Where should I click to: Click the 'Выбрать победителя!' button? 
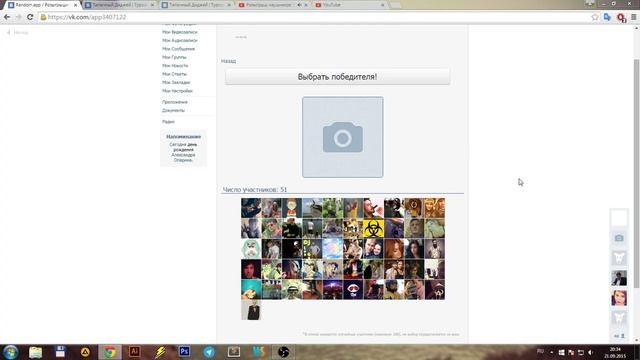(x=338, y=77)
